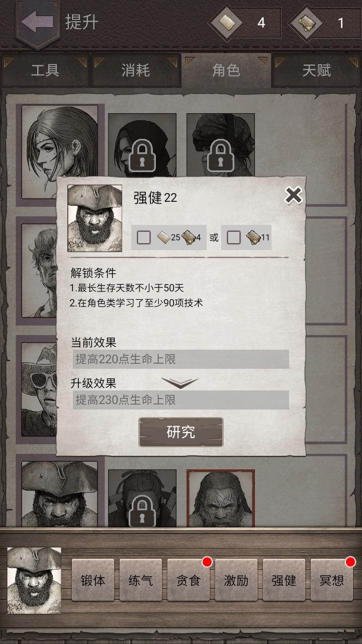This screenshot has height=644, width=362.
Task: Switch to the 天赋 tab
Action: 316,70
